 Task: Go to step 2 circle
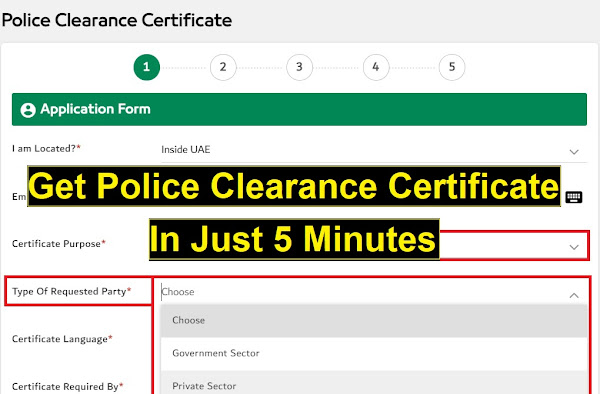[223, 67]
